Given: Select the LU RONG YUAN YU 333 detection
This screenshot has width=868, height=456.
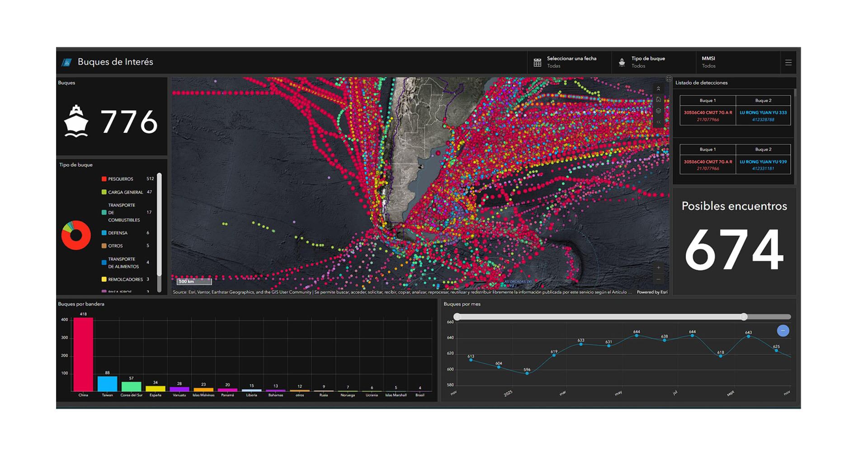Looking at the screenshot, I should tap(763, 116).
